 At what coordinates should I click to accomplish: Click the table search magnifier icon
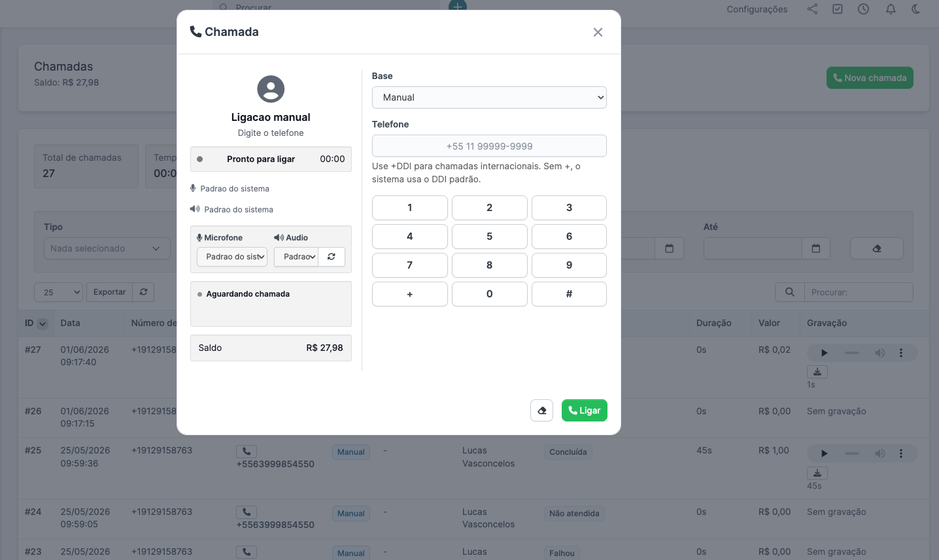(x=790, y=292)
